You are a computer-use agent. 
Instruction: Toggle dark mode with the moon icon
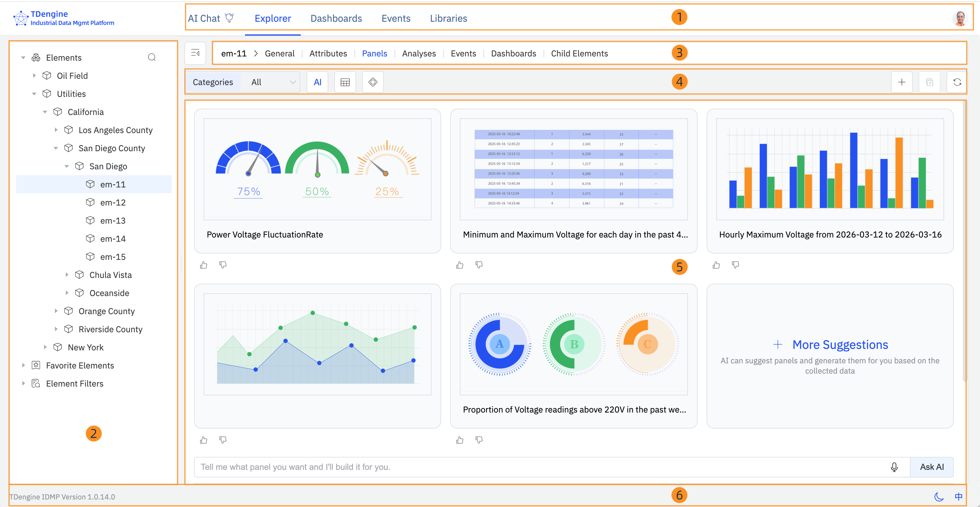click(939, 496)
